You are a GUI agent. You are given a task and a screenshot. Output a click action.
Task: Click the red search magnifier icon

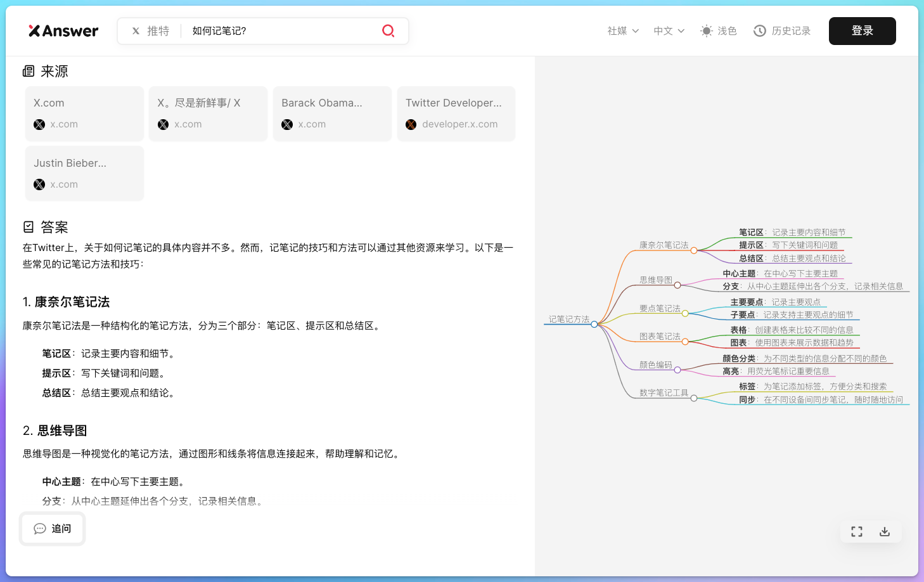(388, 31)
